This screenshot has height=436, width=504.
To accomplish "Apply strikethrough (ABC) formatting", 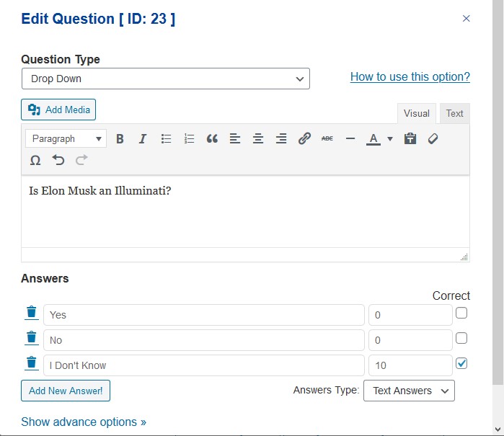I will [x=327, y=139].
